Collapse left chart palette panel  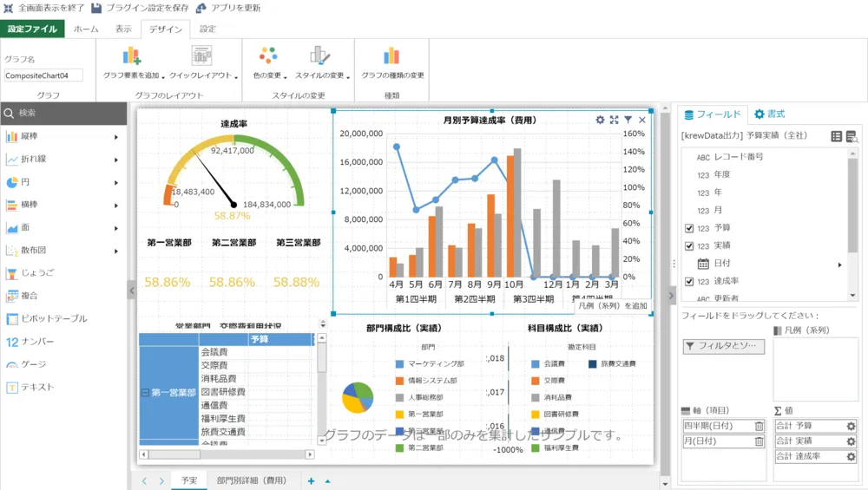pyautogui.click(x=131, y=290)
